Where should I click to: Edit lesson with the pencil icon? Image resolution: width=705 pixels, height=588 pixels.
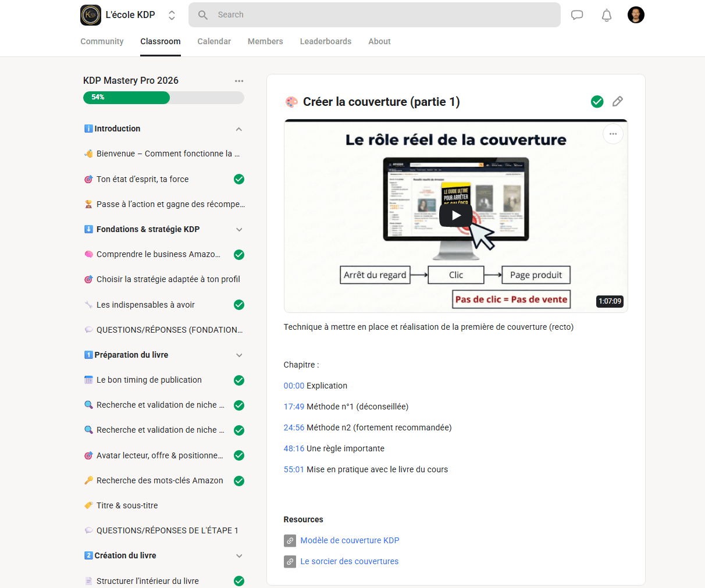618,102
